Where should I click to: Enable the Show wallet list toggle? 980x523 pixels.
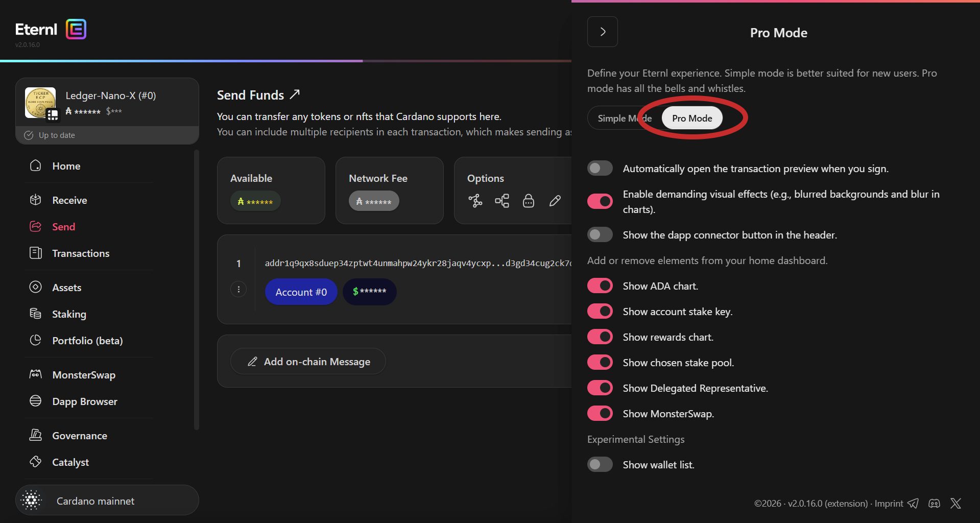(600, 465)
